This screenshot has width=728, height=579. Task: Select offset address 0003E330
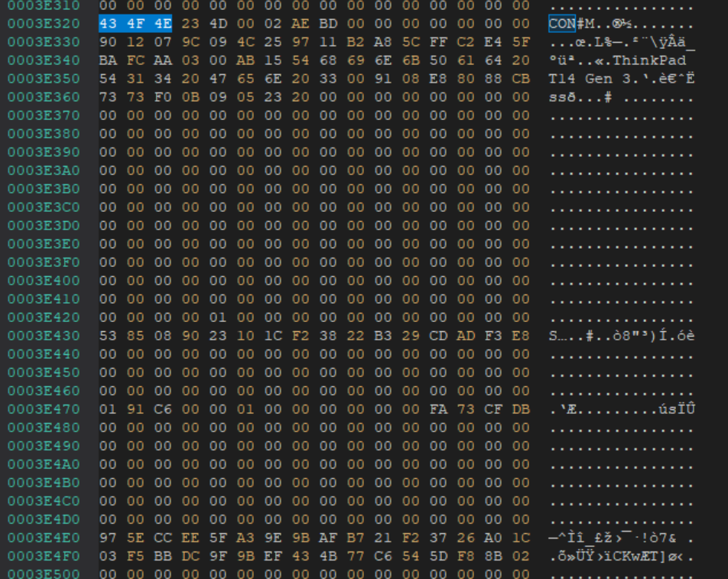pyautogui.click(x=44, y=42)
